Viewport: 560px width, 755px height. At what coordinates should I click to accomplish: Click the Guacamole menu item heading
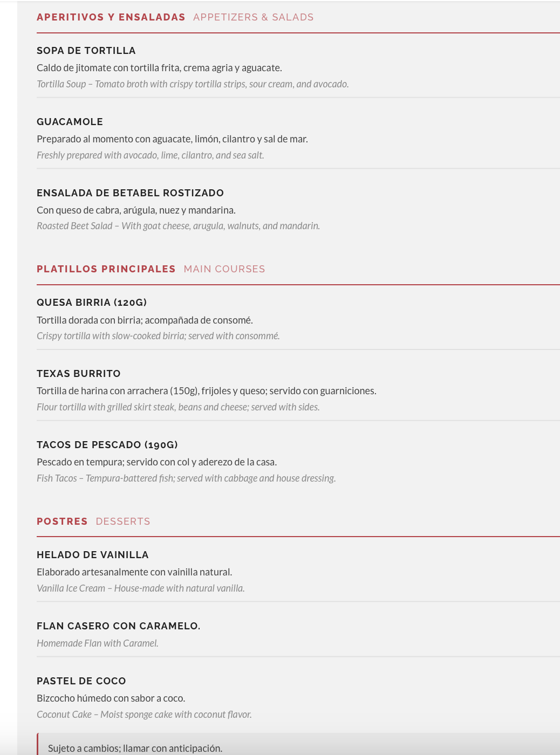(x=70, y=122)
